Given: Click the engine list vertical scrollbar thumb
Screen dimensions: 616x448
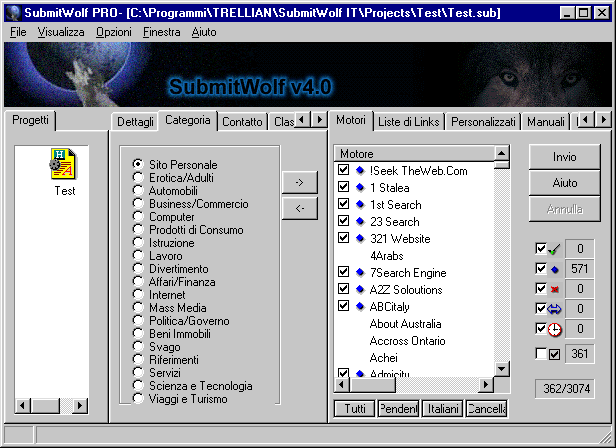Looking at the screenshot, I should pyautogui.click(x=502, y=165).
